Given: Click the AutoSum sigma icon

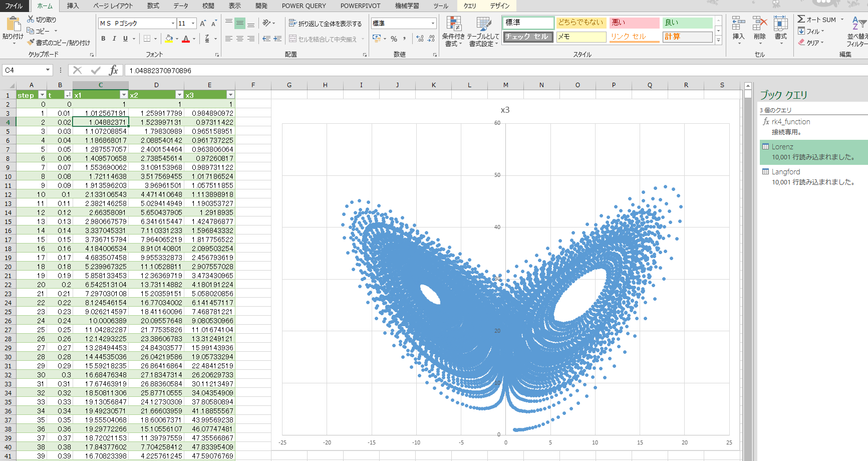Looking at the screenshot, I should click(801, 20).
